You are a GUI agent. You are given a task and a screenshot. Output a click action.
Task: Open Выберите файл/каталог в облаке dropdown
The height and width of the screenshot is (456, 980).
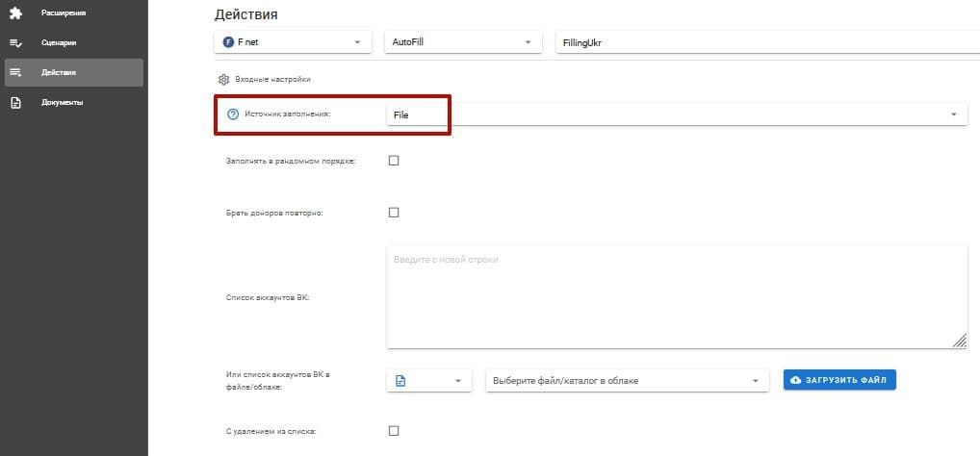click(628, 381)
